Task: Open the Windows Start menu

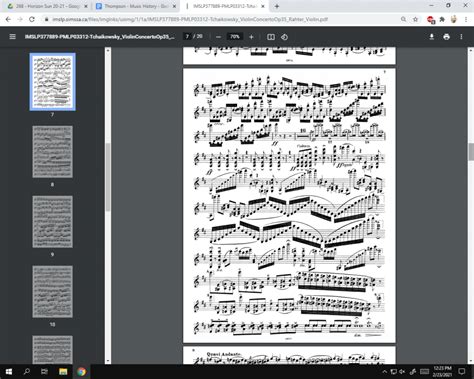Action: pos(9,371)
